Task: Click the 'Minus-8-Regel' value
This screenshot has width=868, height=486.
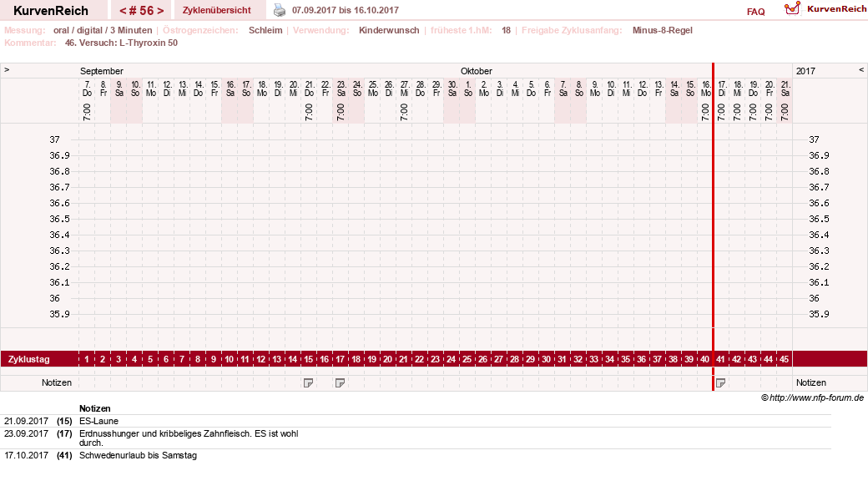Action: (662, 30)
